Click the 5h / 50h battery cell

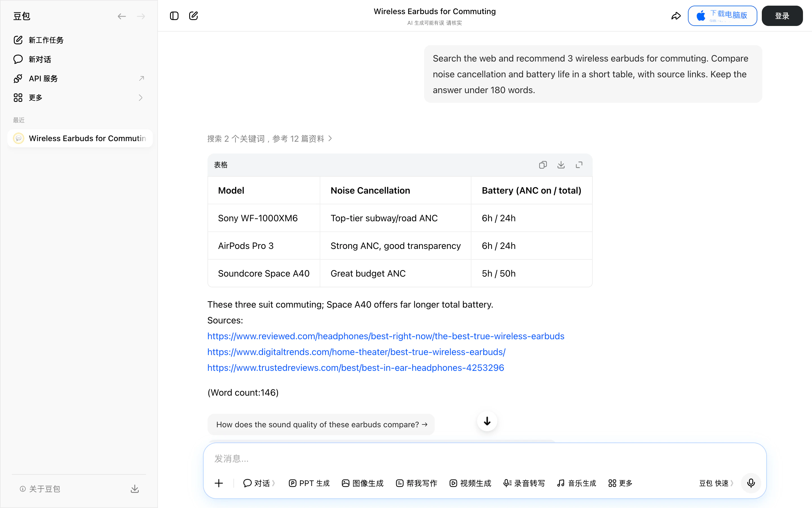point(531,273)
